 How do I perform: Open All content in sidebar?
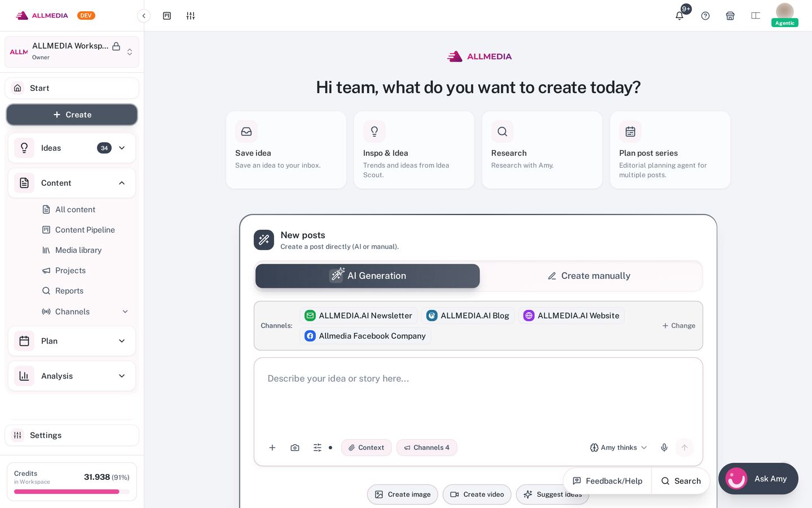[x=76, y=209]
